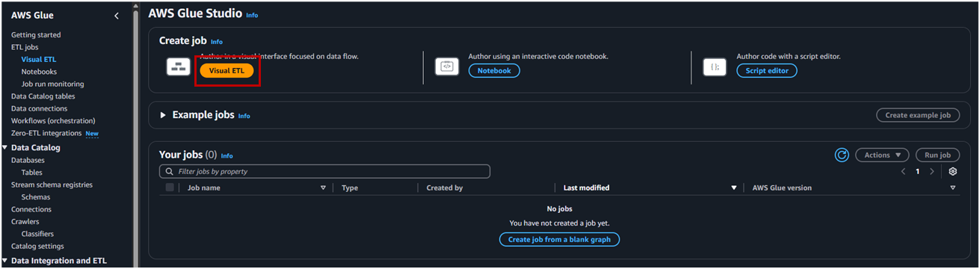The width and height of the screenshot is (980, 269).
Task: Open Workflows (orchestration) in sidebar
Action: [53, 120]
